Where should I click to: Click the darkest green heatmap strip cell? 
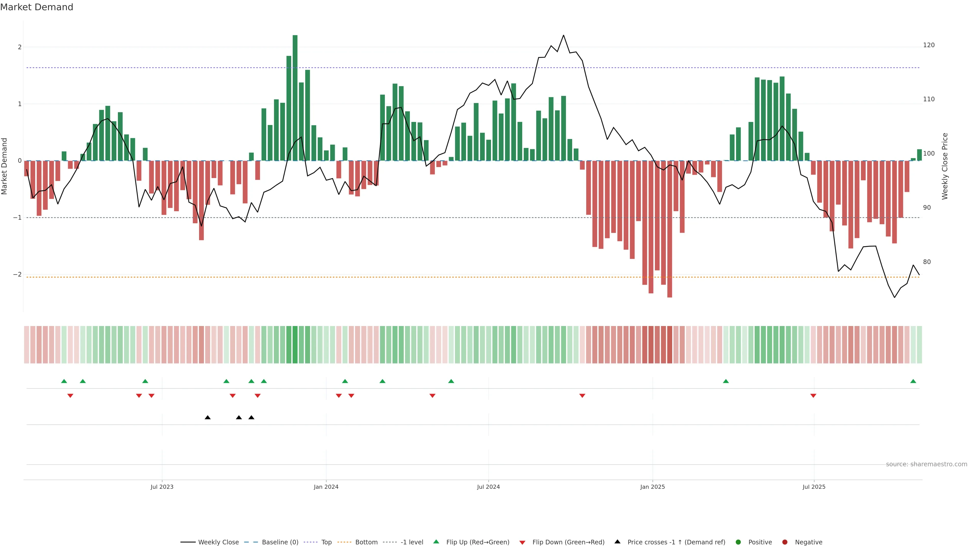295,345
